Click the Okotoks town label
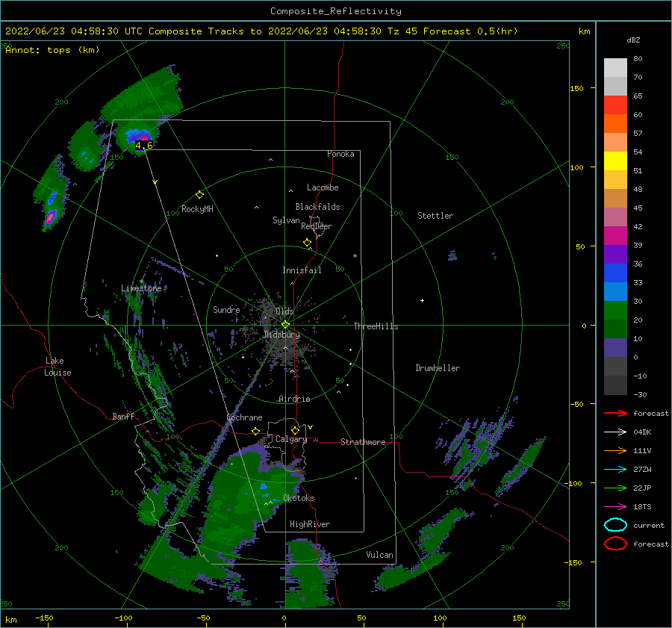The image size is (672, 628). pos(299,498)
